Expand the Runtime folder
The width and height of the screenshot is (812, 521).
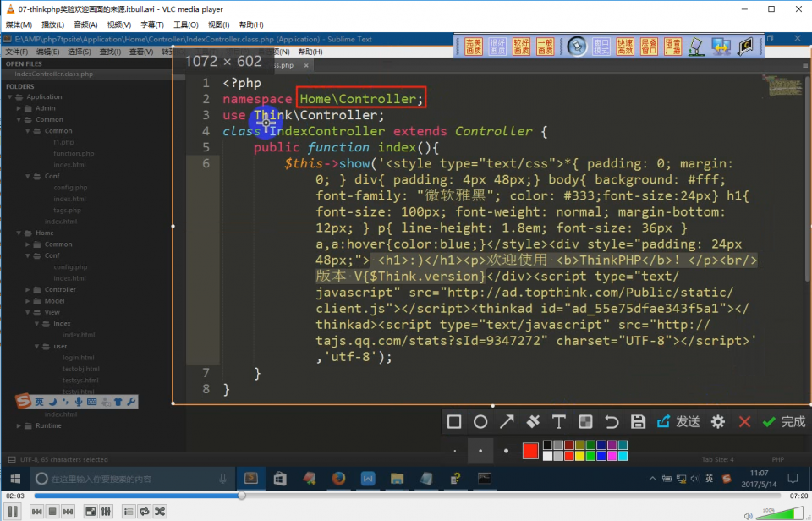point(19,425)
